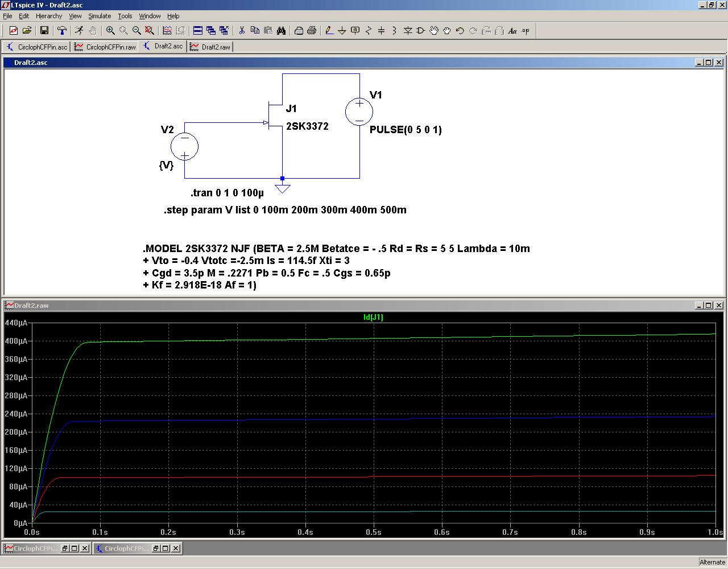Screen dimensions: 728x569
Task: Place a Ground symbol tool
Action: click(x=342, y=31)
